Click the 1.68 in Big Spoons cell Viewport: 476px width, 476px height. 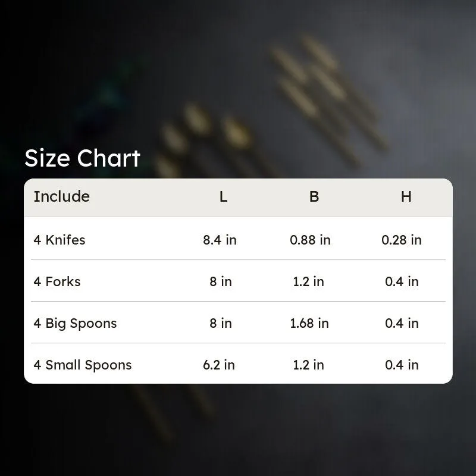(309, 323)
